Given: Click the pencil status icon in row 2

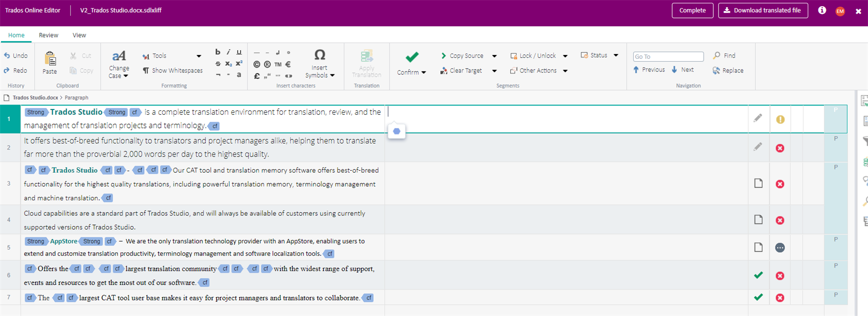Looking at the screenshot, I should [x=758, y=147].
